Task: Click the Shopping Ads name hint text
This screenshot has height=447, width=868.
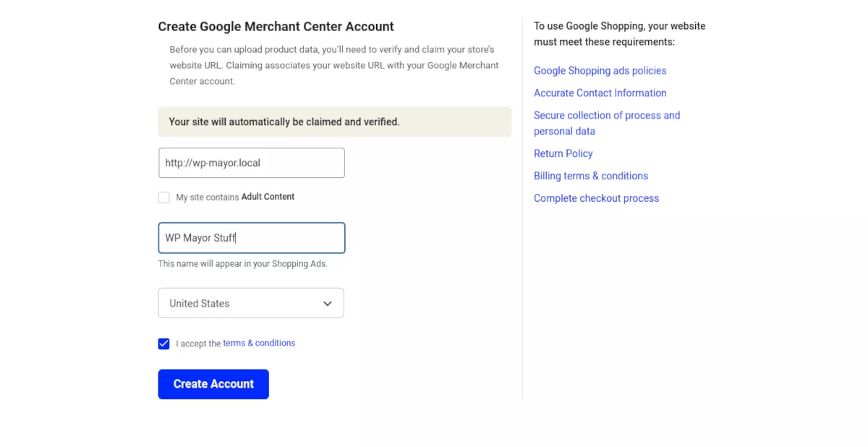Action: point(243,264)
